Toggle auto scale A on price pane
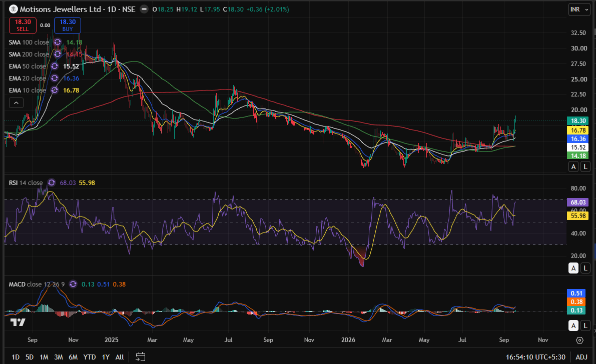 click(573, 166)
